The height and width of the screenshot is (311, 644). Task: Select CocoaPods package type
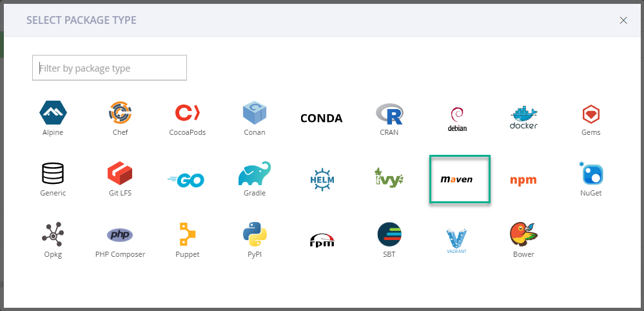(188, 118)
